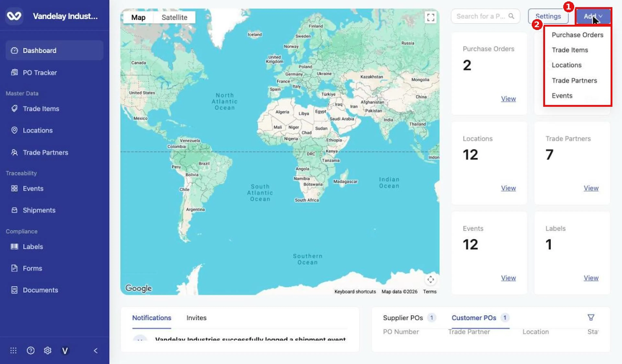Open Trade Partners in the sidebar
Screen dimensions: 622x364
tap(54, 153)
